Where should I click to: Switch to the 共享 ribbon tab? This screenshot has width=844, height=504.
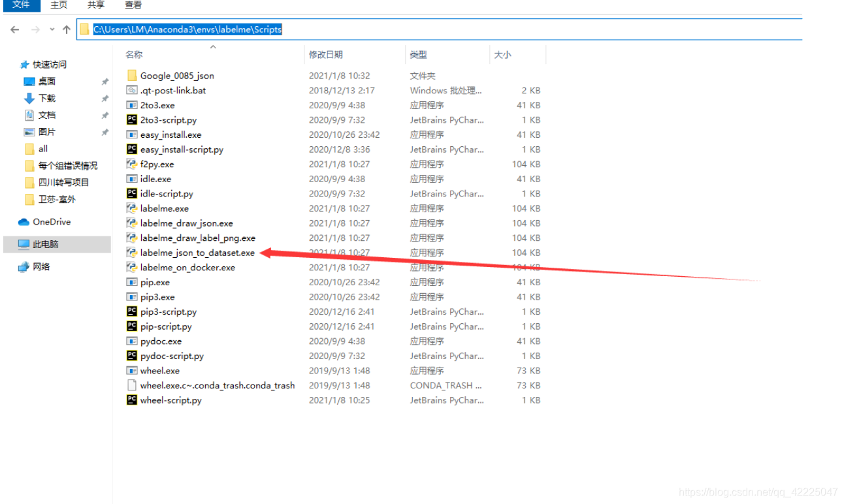[96, 5]
